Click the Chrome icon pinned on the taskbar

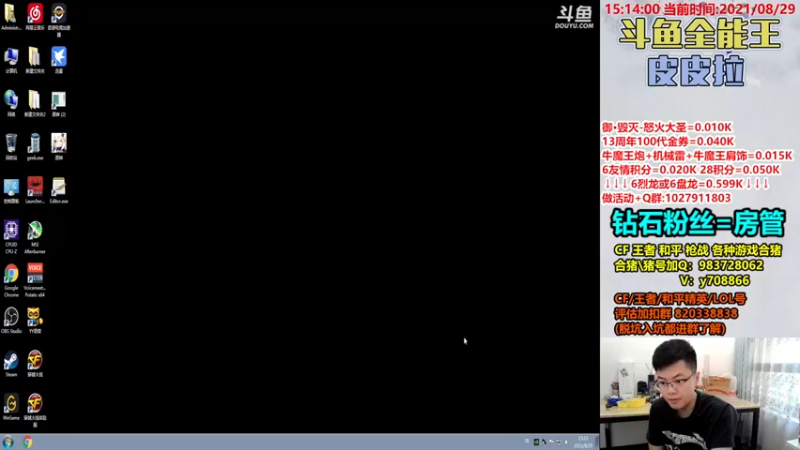[x=28, y=442]
